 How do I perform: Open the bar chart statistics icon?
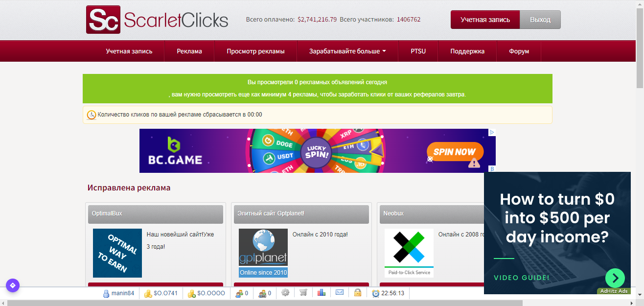click(322, 293)
